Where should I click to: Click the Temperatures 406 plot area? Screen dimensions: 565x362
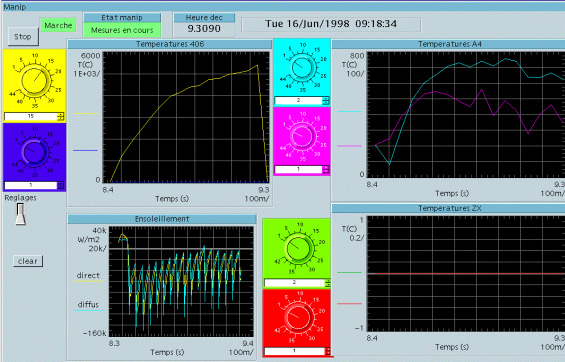pyautogui.click(x=186, y=117)
